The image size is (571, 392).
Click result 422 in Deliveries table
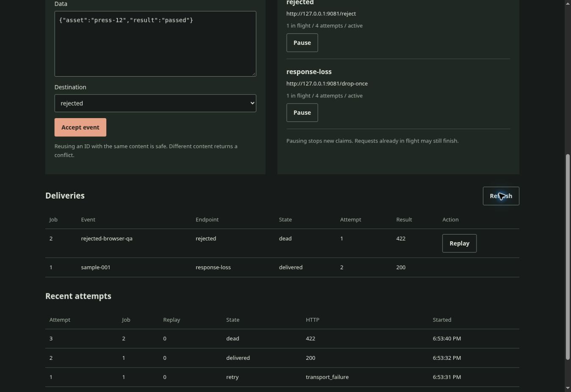[x=401, y=238]
